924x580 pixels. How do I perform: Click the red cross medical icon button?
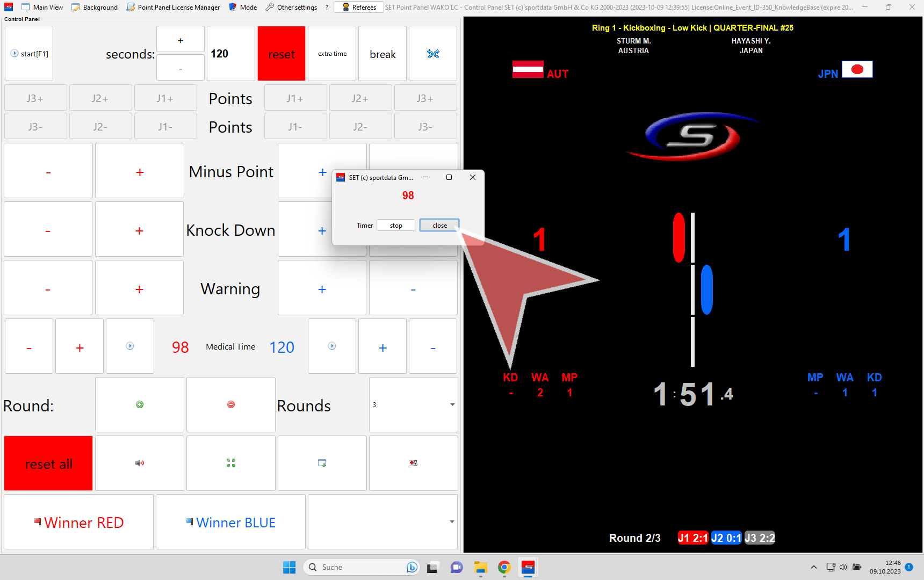pos(413,463)
